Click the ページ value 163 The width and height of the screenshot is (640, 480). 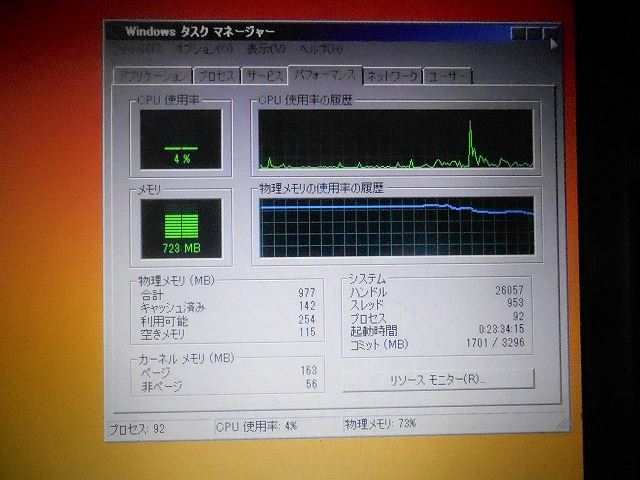click(x=309, y=370)
